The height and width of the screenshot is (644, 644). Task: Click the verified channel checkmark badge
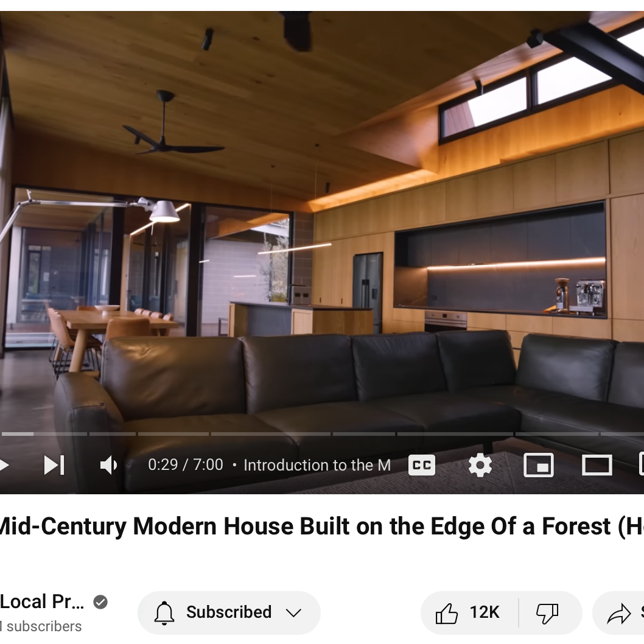(100, 602)
